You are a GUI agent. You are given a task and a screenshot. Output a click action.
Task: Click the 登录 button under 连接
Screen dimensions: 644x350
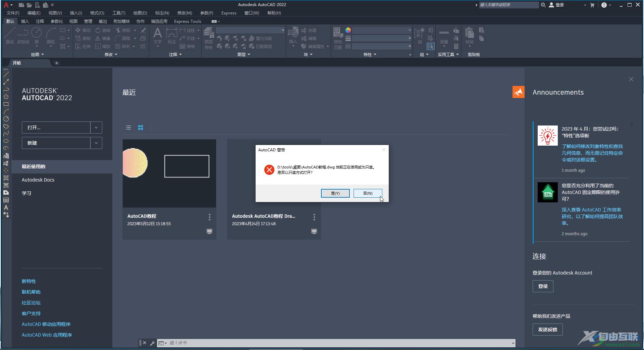pyautogui.click(x=543, y=286)
